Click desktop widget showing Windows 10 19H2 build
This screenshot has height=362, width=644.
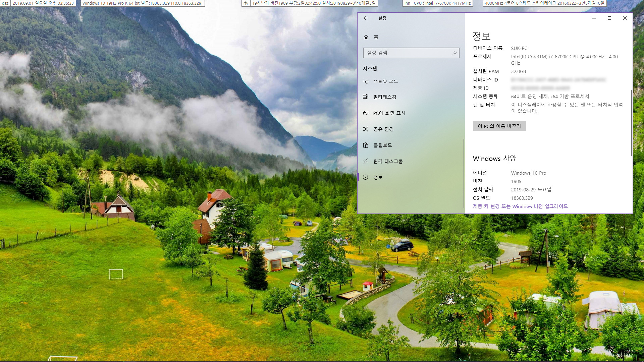[x=143, y=3]
